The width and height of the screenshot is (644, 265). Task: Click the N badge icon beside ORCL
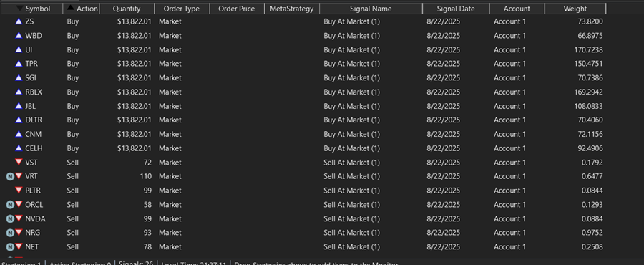pyautogui.click(x=10, y=205)
